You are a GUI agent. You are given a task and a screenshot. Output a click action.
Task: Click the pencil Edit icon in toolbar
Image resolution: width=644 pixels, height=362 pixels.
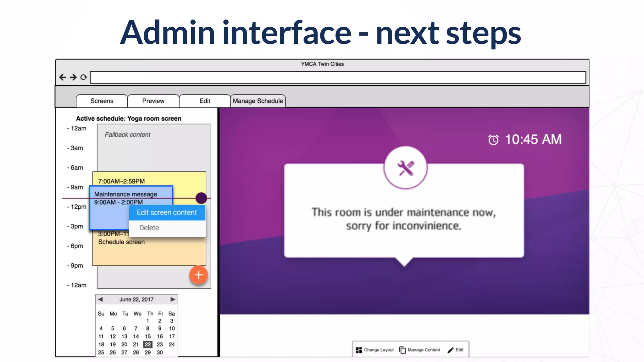pos(451,350)
